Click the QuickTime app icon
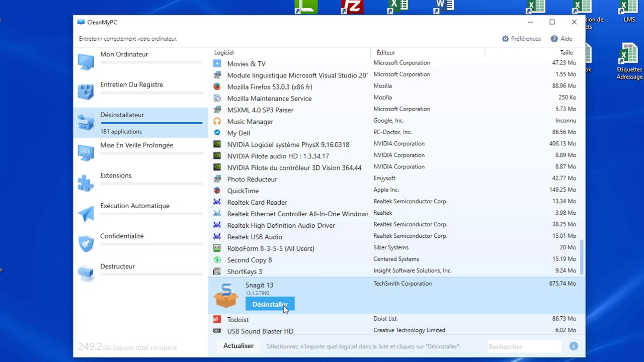The image size is (644, 362). click(217, 191)
